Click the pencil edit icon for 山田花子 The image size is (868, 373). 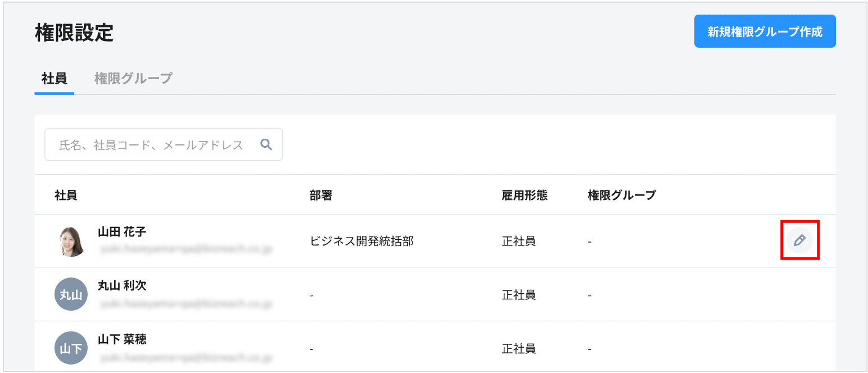[x=800, y=240]
